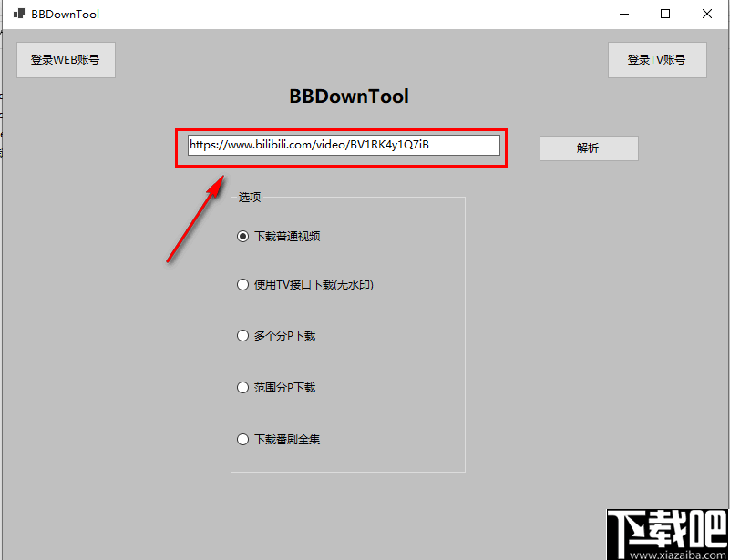Image resolution: width=730 pixels, height=560 pixels.
Task: Close the BBDownTool window
Action: click(x=706, y=14)
